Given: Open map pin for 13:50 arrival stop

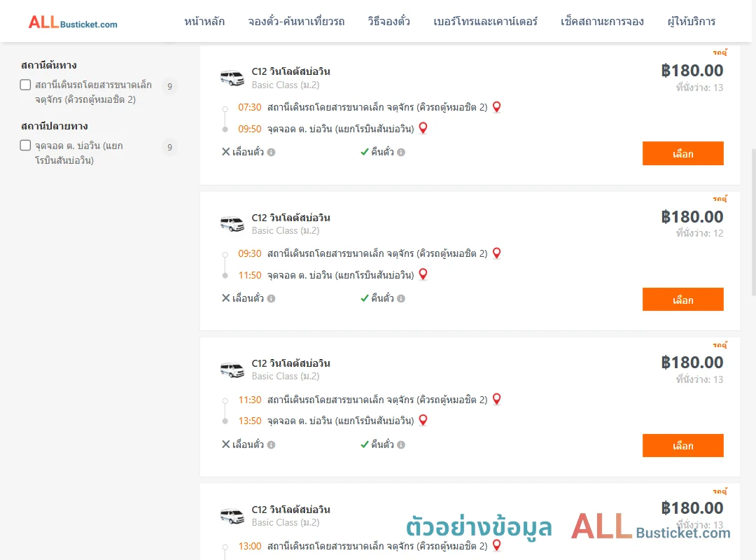Looking at the screenshot, I should click(x=423, y=420).
